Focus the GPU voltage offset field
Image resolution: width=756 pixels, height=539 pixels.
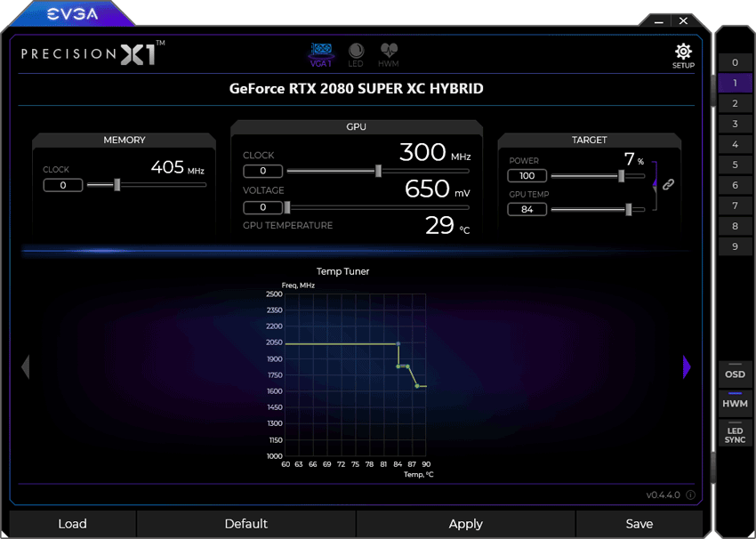coord(262,207)
